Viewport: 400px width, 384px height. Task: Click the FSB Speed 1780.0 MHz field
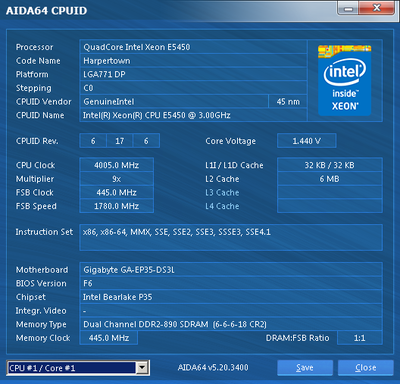pos(116,206)
